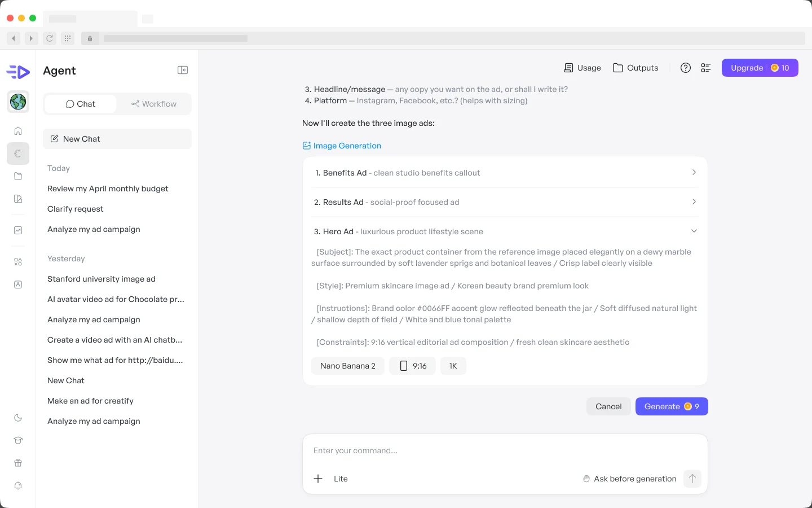
Task: Open Stanford university image ad chat
Action: point(101,279)
